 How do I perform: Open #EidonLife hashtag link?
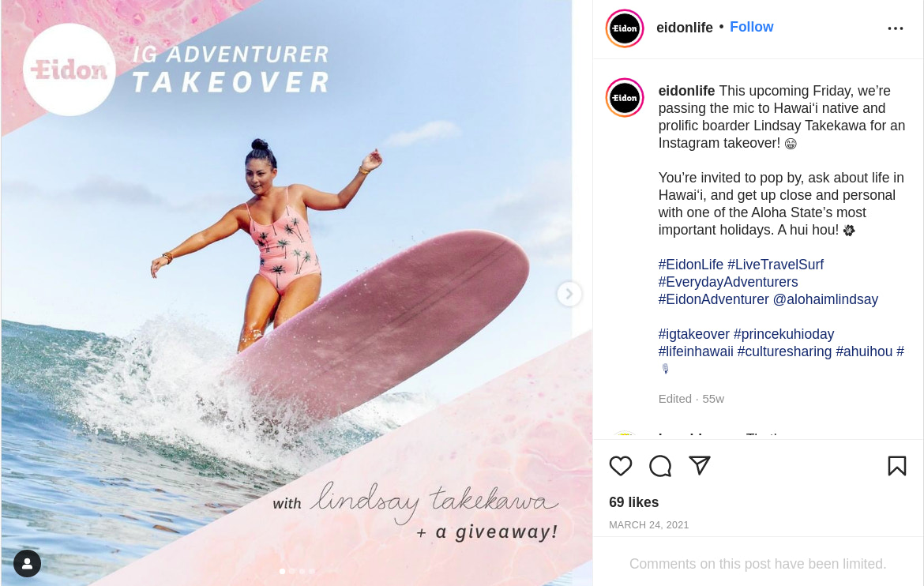point(691,265)
